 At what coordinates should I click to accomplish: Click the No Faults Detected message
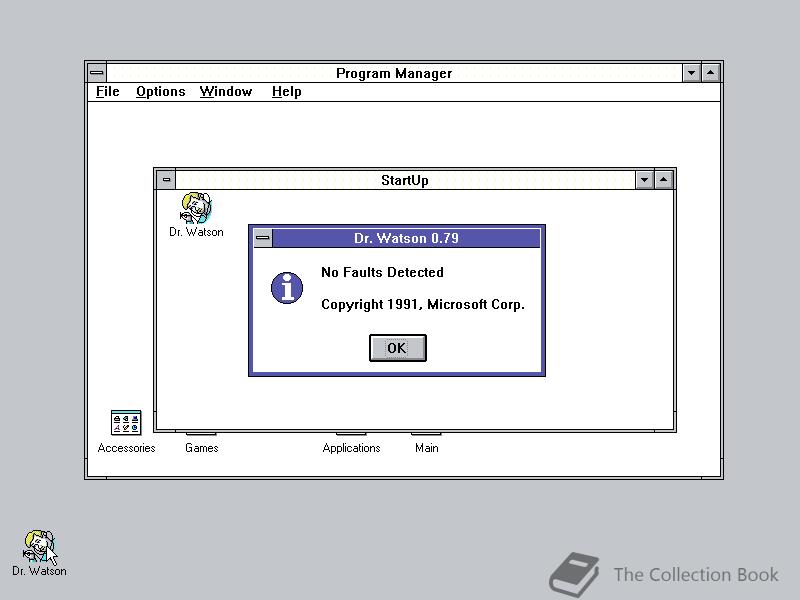(382, 272)
